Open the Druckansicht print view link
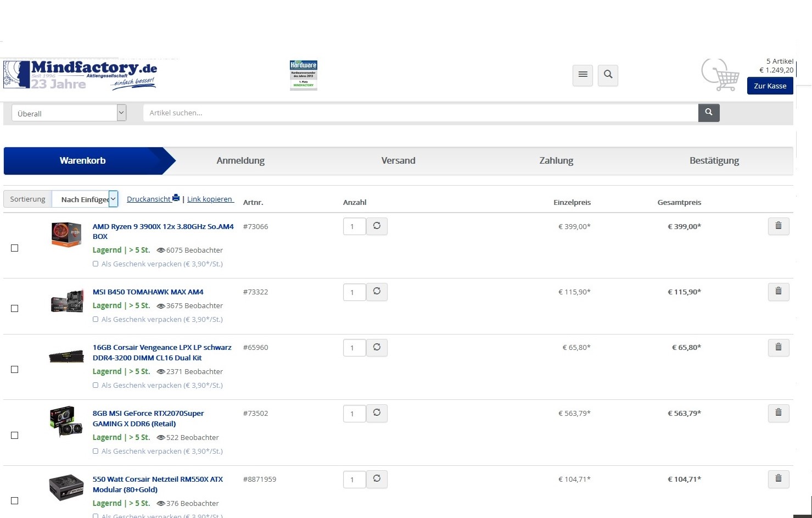This screenshot has height=518, width=812. [153, 199]
